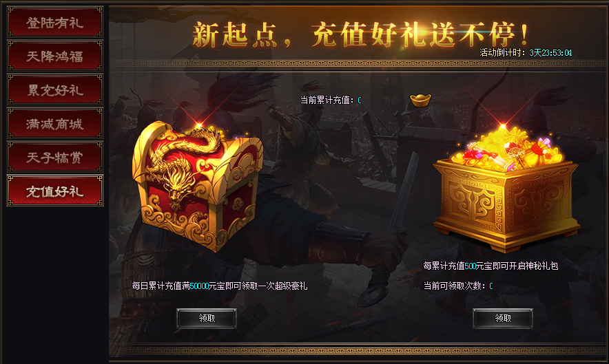Claim the 500元宝 mystery gift pack
The image size is (609, 364).
click(x=503, y=319)
